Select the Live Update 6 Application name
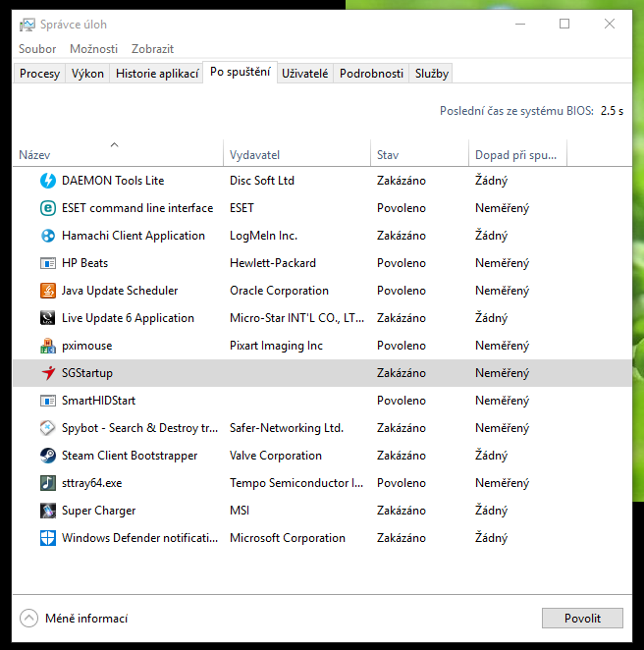 [128, 318]
